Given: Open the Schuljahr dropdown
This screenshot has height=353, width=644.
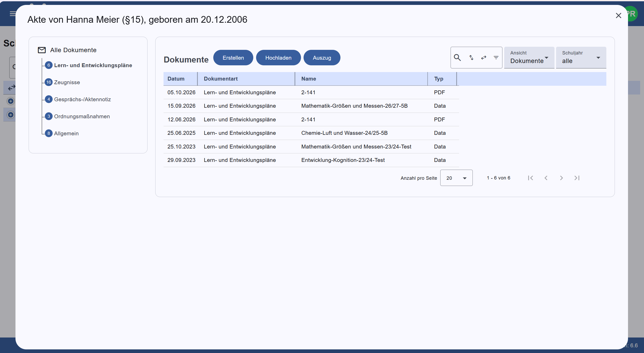Looking at the screenshot, I should tap(581, 58).
